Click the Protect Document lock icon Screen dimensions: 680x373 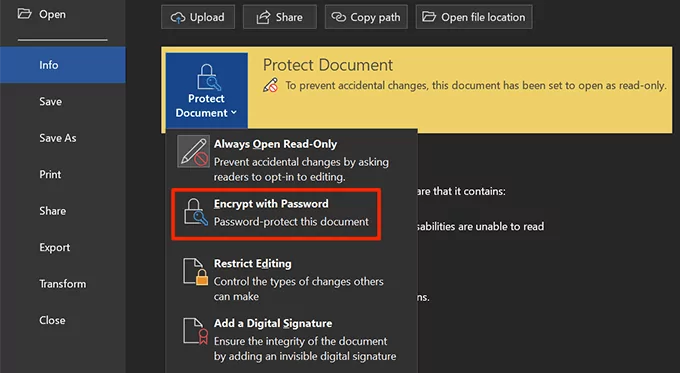click(207, 77)
